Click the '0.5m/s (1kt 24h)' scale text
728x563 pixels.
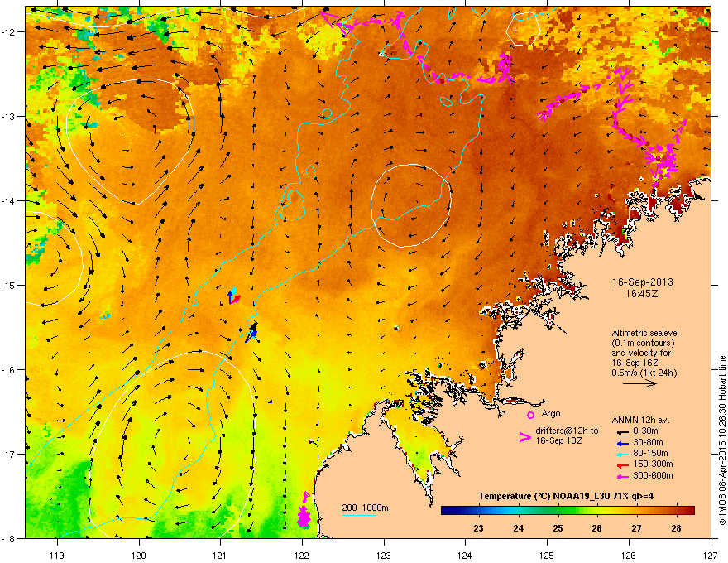[644, 373]
